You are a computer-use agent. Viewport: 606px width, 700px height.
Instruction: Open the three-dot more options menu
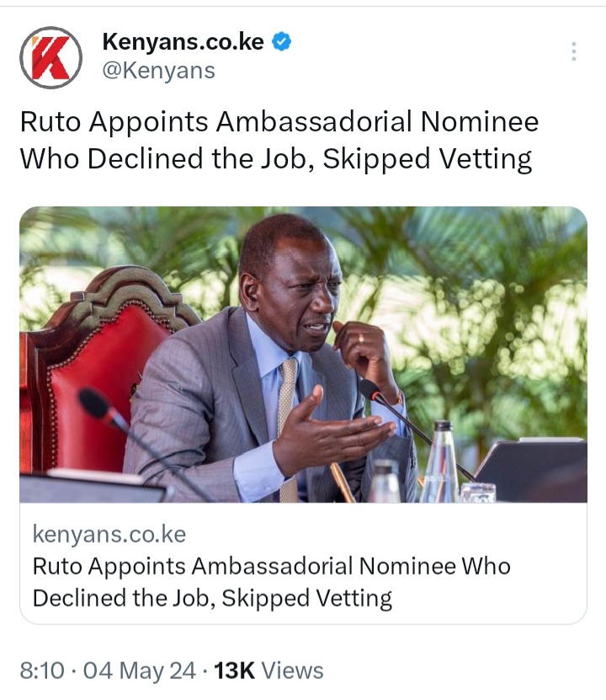[x=573, y=51]
